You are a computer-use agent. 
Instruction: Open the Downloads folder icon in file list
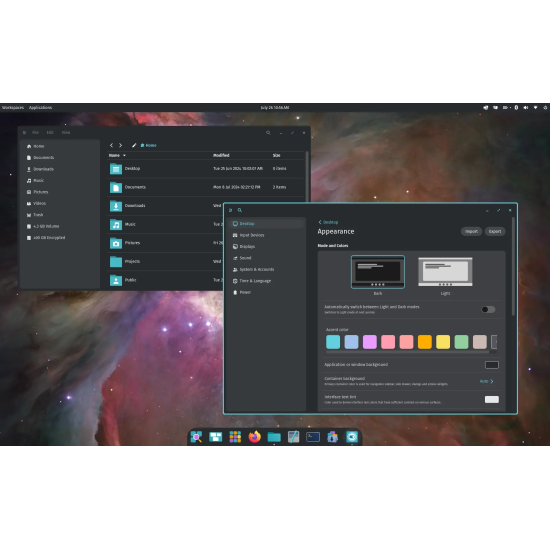[116, 206]
